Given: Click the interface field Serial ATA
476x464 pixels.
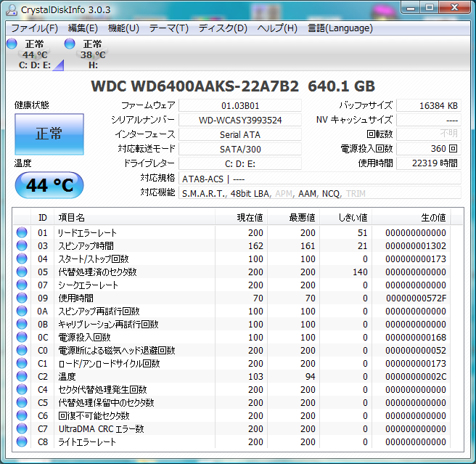Looking at the screenshot, I should 240,134.
